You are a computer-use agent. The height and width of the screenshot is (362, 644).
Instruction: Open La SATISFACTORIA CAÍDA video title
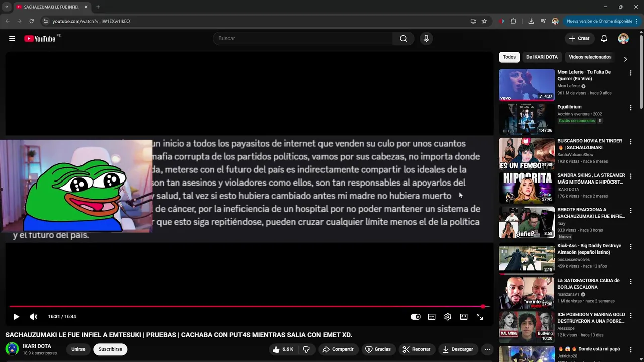click(589, 284)
